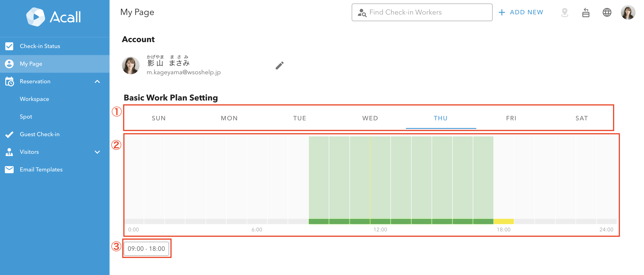Open Check-in Status in sidebar
The width and height of the screenshot is (644, 275).
coord(40,46)
